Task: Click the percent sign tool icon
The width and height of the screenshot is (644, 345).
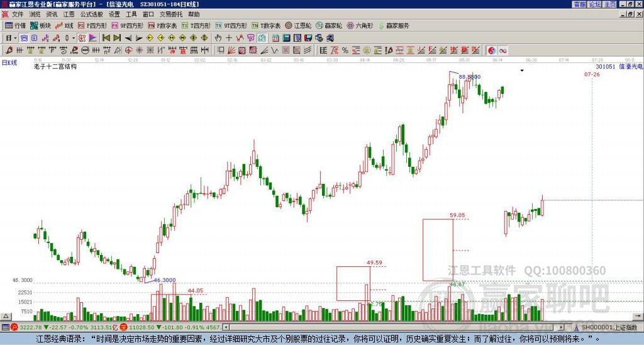Action: [x=345, y=50]
